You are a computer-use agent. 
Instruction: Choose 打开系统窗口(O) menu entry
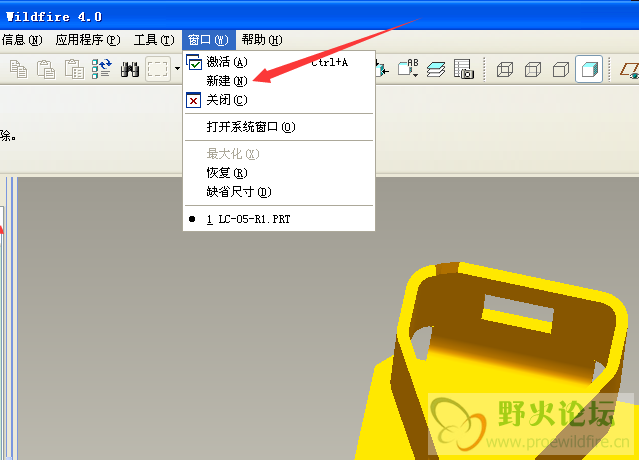tap(279, 127)
